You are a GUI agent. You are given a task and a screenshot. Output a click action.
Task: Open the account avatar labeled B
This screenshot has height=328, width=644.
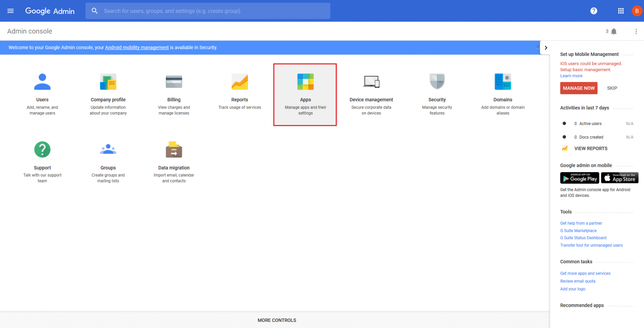[x=637, y=11]
